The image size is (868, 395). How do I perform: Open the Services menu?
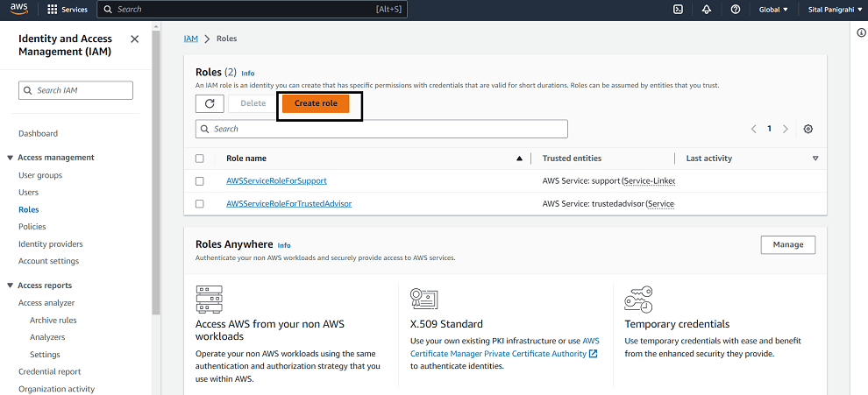pos(68,10)
